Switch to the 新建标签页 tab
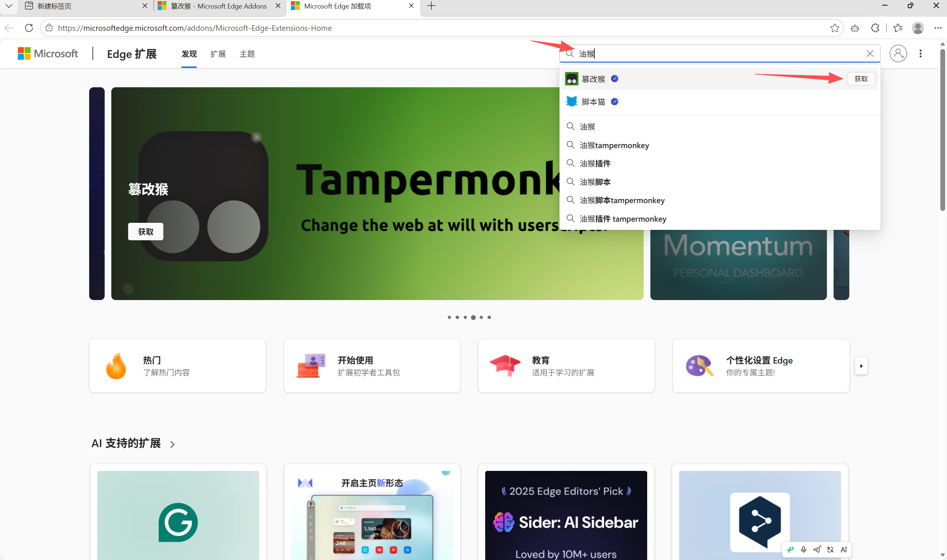Image resolution: width=947 pixels, height=560 pixels. tap(86, 6)
